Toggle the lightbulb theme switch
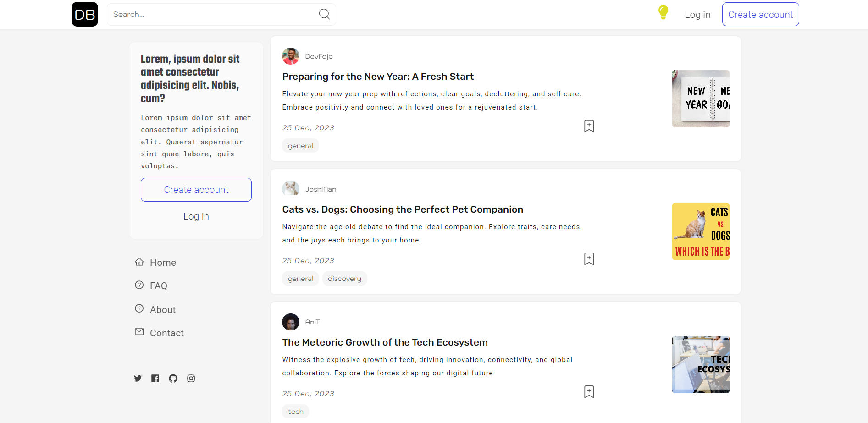The image size is (868, 423). [663, 12]
